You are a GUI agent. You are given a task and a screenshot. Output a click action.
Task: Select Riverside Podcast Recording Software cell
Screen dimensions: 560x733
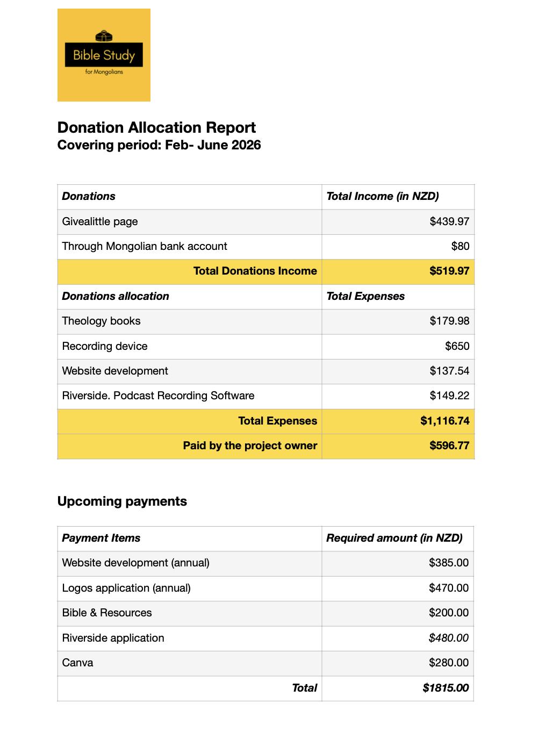click(190, 396)
